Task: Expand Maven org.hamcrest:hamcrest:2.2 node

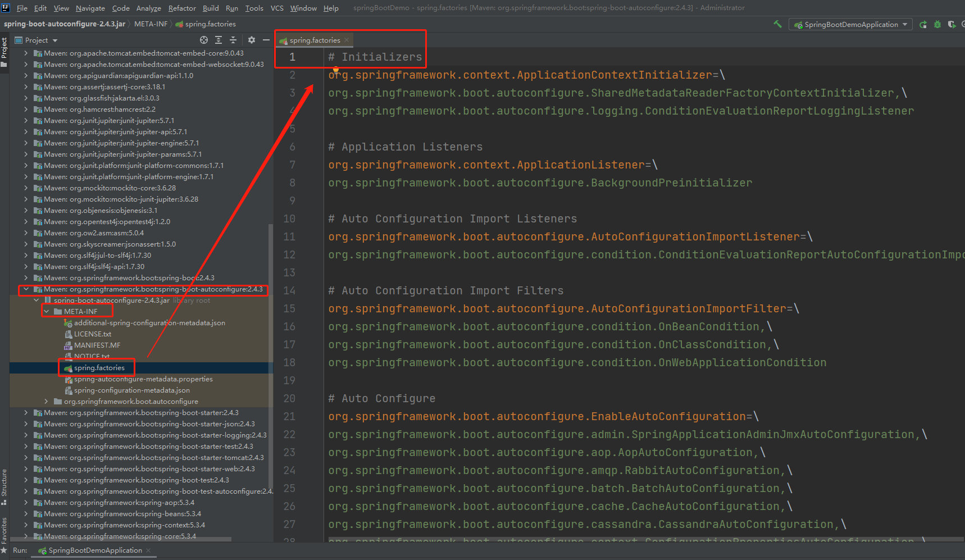Action: tap(26, 110)
